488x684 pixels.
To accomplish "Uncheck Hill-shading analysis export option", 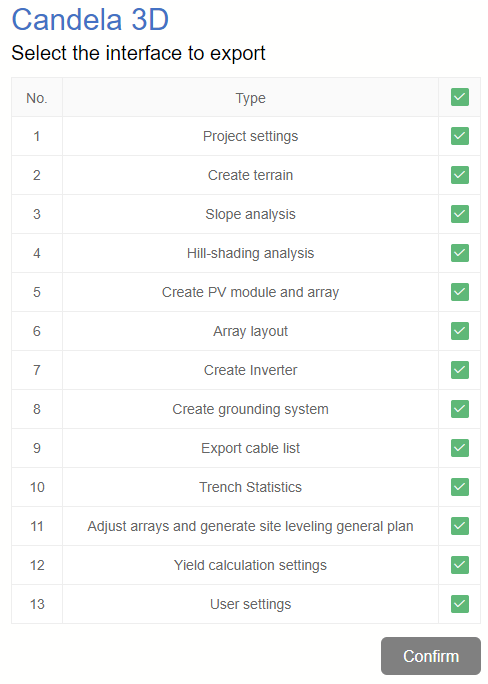I will 460,253.
